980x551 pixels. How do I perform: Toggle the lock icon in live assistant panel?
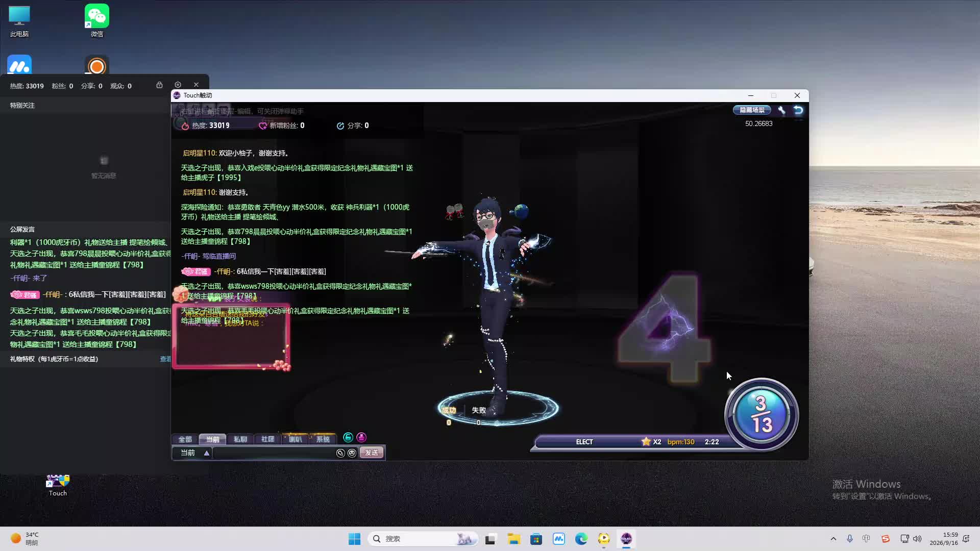coord(159,85)
